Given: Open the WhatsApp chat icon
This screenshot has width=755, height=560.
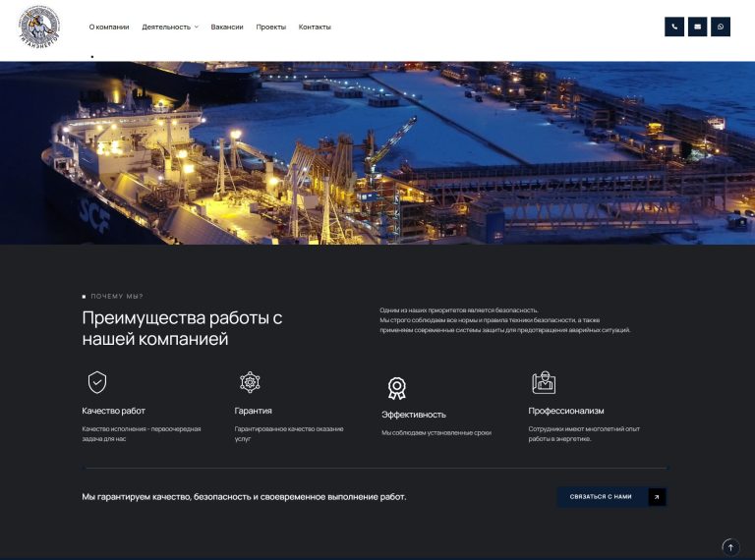Looking at the screenshot, I should 721,27.
